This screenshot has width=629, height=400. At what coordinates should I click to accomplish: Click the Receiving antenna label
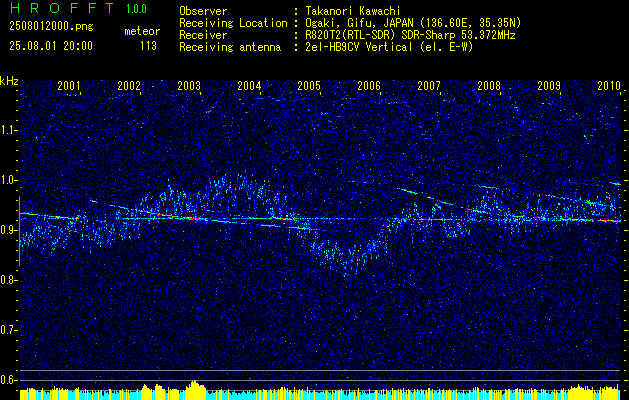[x=230, y=47]
